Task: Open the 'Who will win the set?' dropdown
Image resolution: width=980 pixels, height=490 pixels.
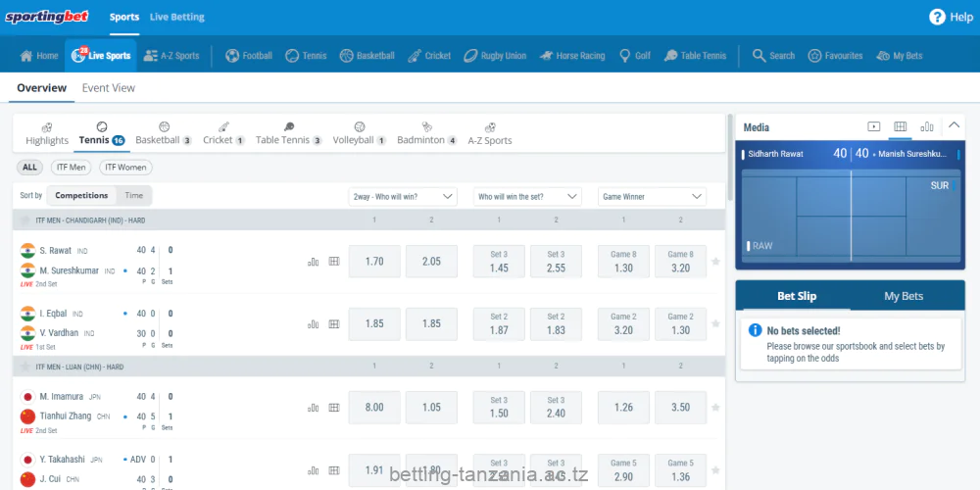Action: [x=527, y=196]
